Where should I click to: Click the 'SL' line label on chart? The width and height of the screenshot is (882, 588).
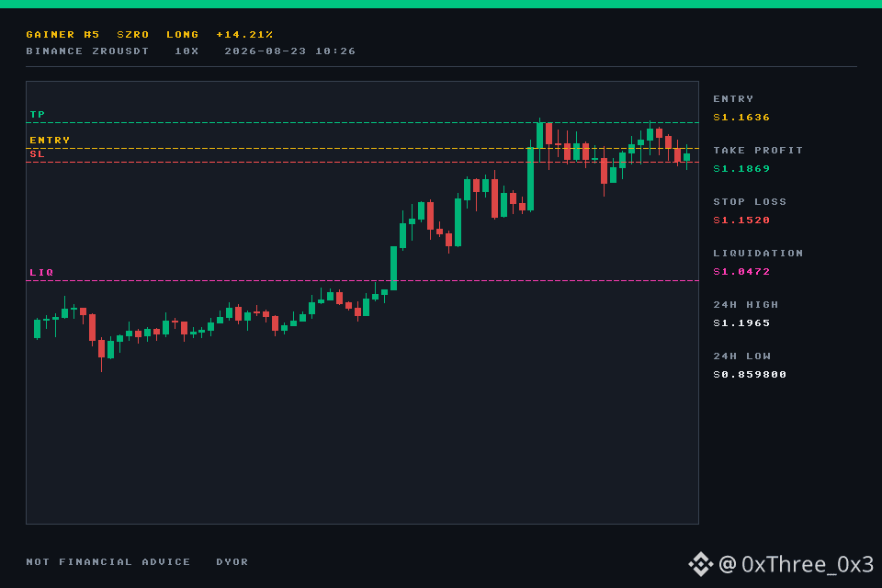37,153
